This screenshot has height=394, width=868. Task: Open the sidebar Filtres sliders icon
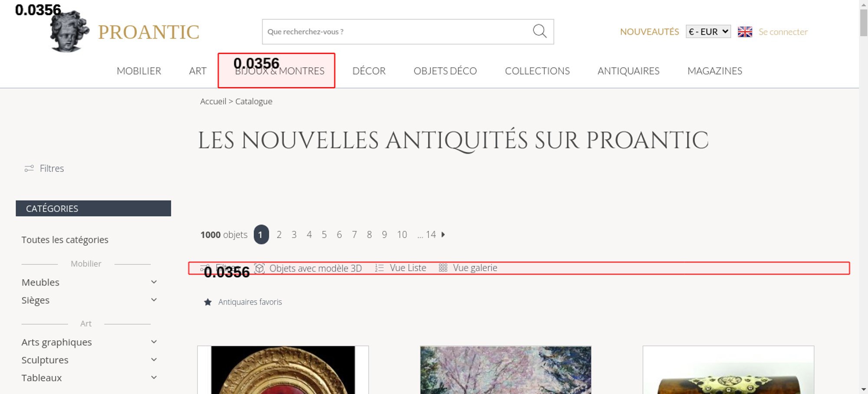point(29,168)
